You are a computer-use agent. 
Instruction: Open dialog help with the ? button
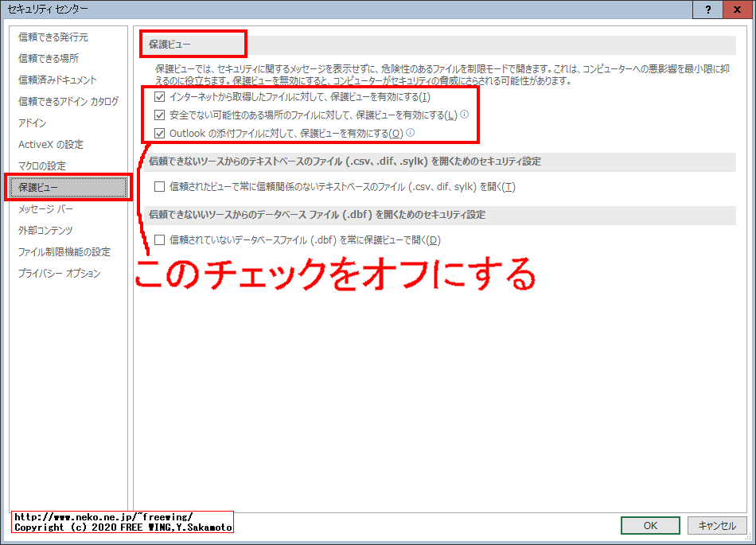(707, 10)
